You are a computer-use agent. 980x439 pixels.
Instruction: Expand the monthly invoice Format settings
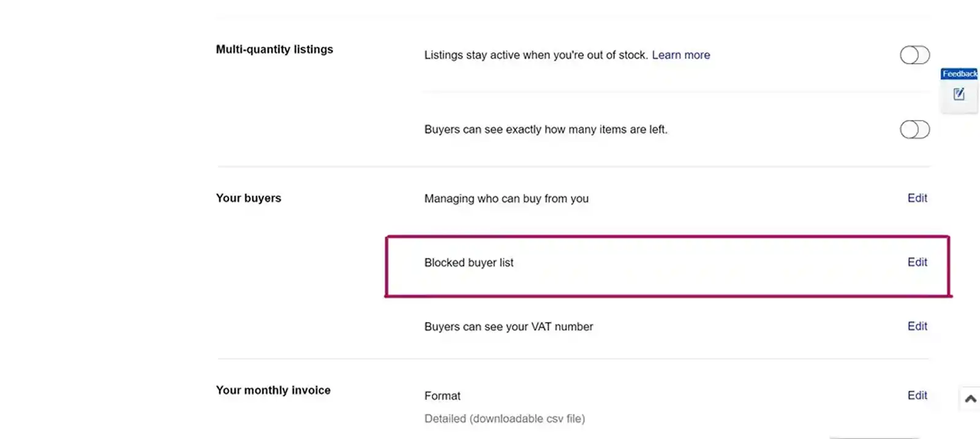917,396
